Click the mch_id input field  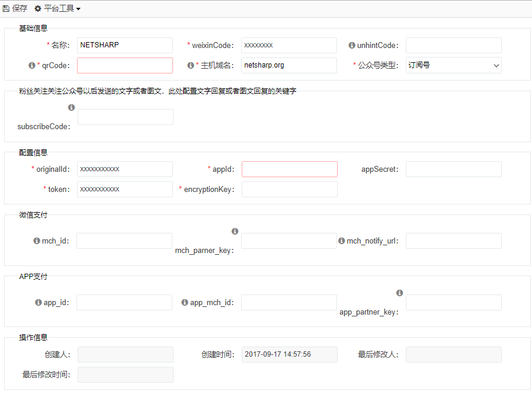point(124,241)
